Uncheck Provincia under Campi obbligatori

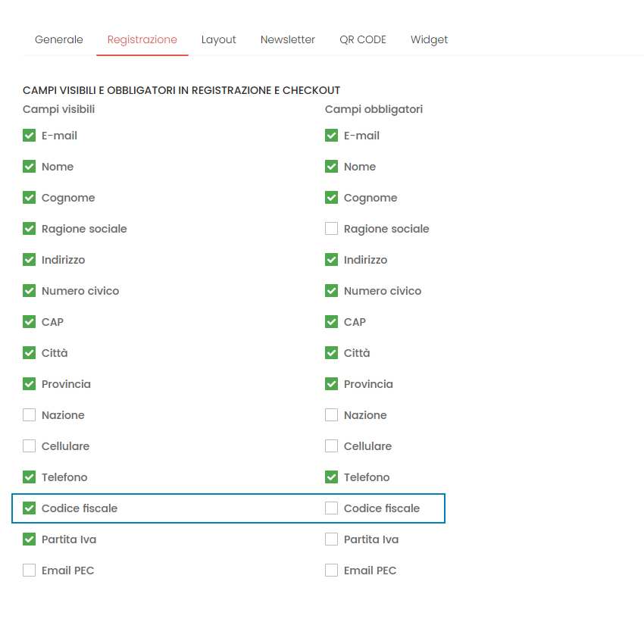tap(331, 384)
